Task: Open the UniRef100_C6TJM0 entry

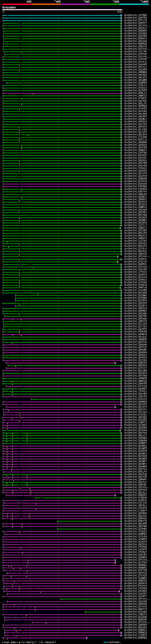Action: point(135,51)
